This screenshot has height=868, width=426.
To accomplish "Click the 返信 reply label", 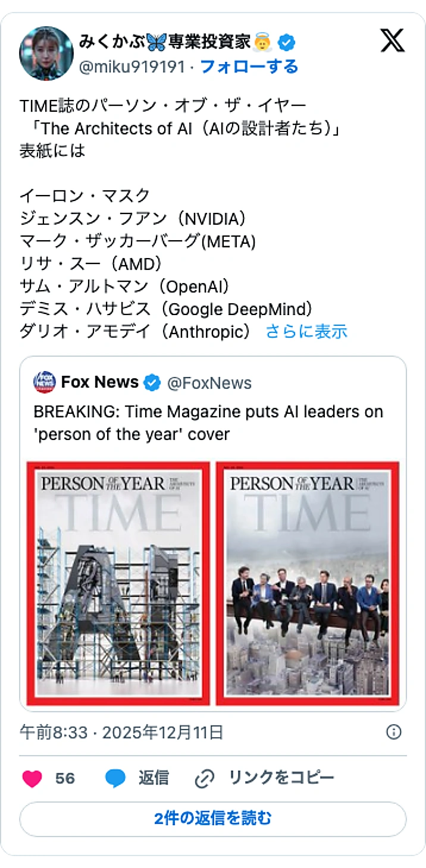I will point(154,777).
